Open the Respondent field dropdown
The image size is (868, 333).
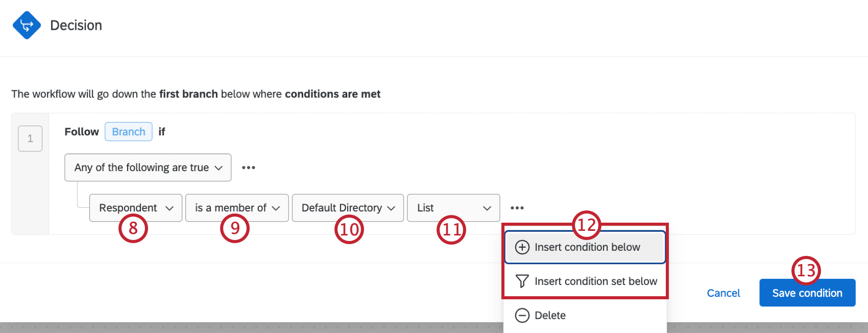135,208
